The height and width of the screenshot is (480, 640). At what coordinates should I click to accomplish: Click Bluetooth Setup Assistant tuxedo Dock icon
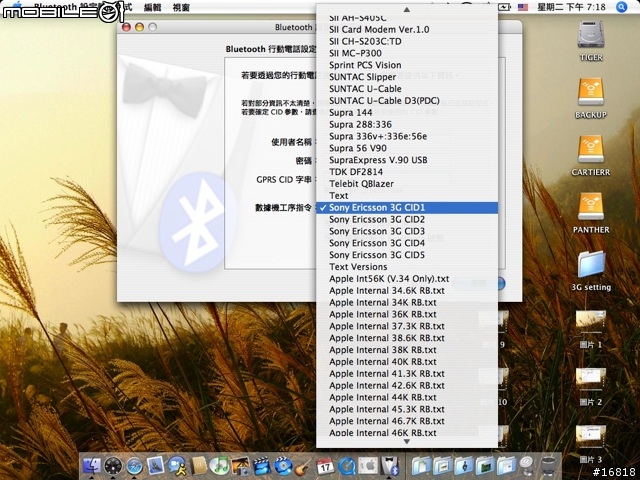click(389, 466)
